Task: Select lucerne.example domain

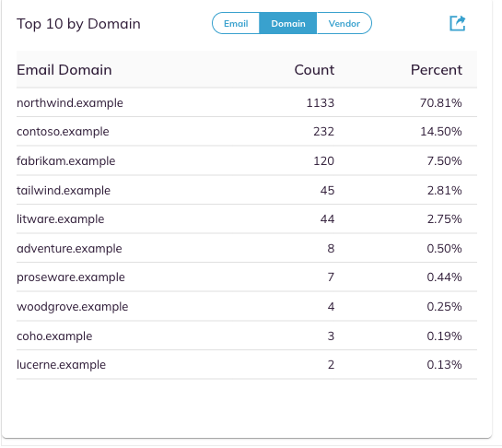Action: [x=61, y=365]
